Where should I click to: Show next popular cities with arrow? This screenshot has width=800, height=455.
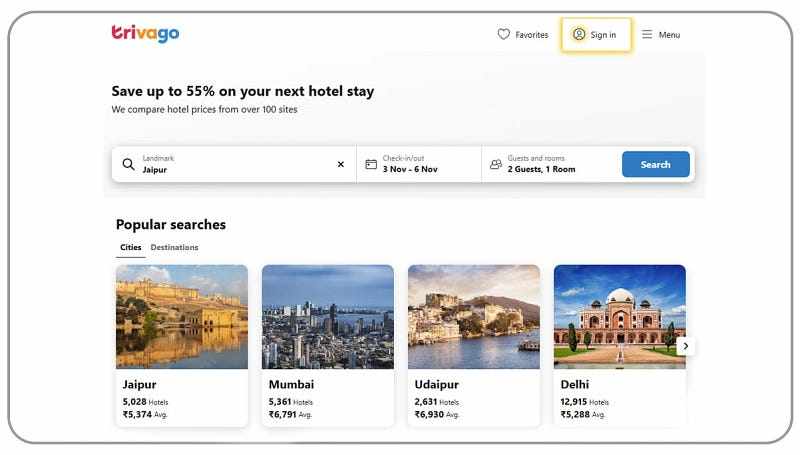tap(685, 346)
